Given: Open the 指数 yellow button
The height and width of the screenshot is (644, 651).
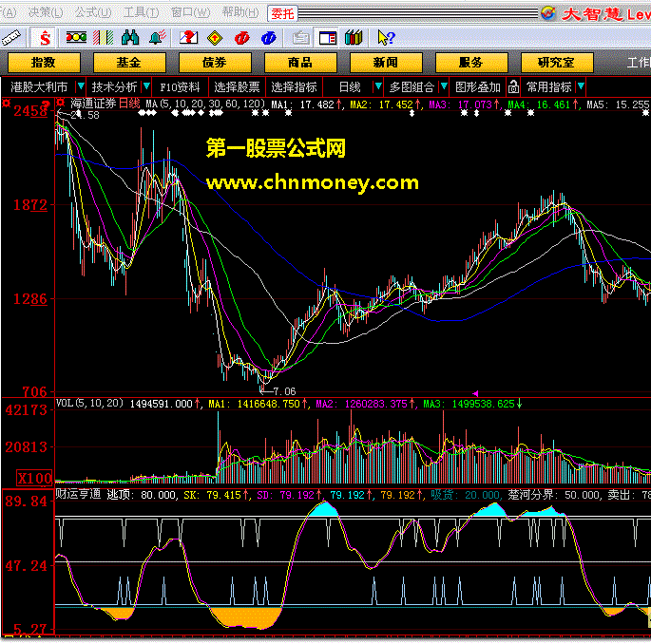Looking at the screenshot, I should (x=44, y=63).
